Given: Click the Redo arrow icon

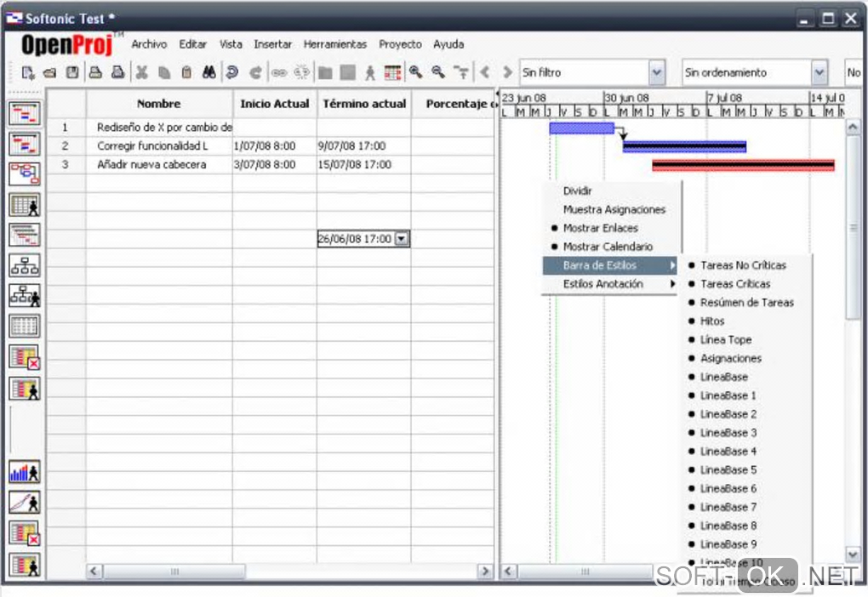Looking at the screenshot, I should 255,72.
